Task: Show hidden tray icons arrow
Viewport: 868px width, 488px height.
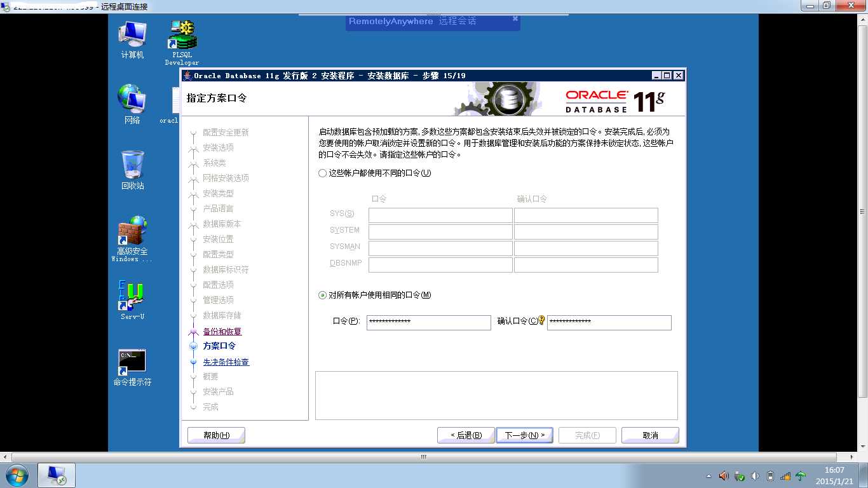Action: 709,476
